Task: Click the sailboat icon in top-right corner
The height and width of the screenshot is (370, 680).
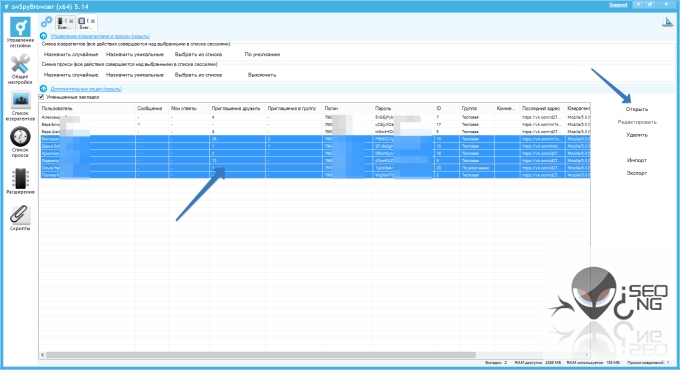Action: point(667,22)
